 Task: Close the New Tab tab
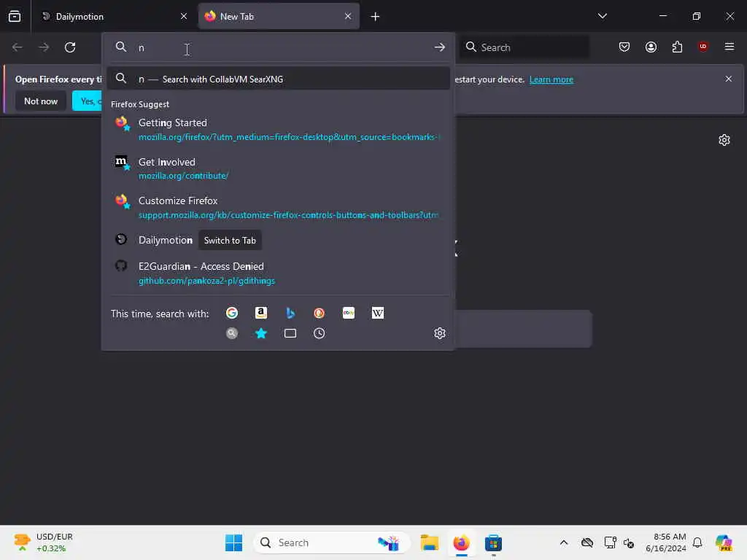(348, 16)
